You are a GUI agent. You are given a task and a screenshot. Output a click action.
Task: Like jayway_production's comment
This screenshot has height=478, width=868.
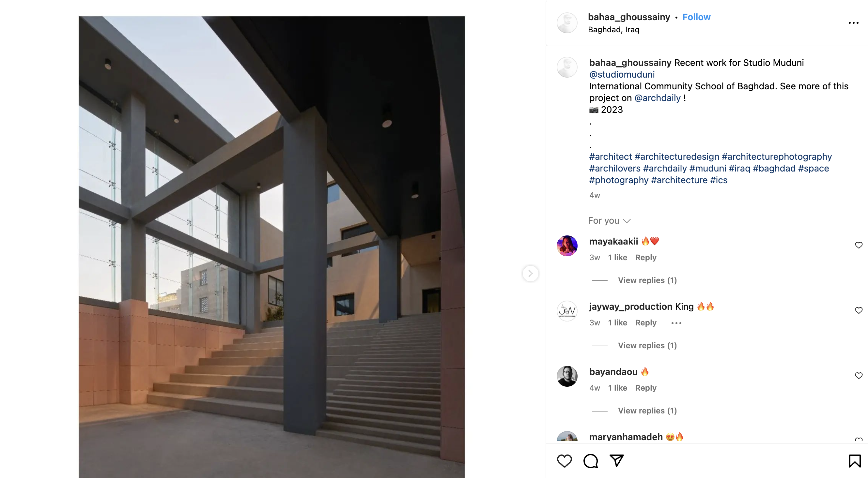tap(859, 310)
